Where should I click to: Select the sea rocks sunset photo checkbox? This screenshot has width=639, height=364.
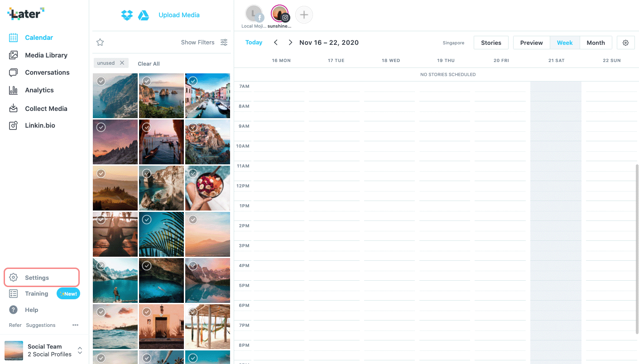147,81
